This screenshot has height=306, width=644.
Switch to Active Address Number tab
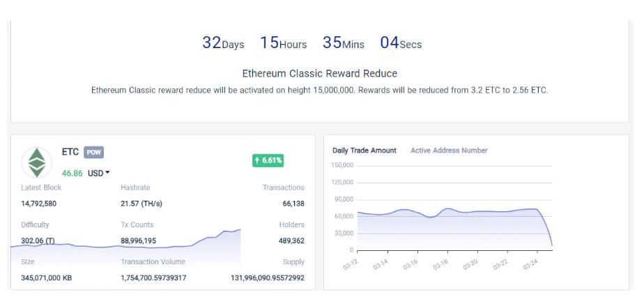pyautogui.click(x=449, y=151)
